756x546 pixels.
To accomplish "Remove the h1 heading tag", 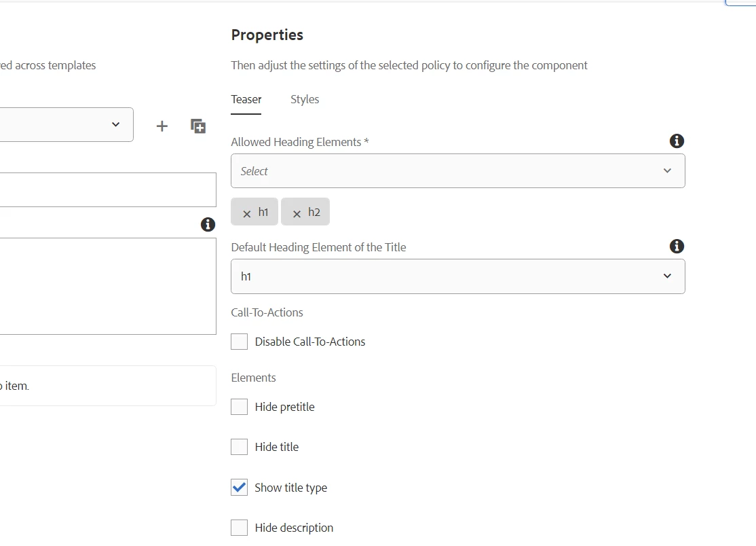I will pos(247,213).
